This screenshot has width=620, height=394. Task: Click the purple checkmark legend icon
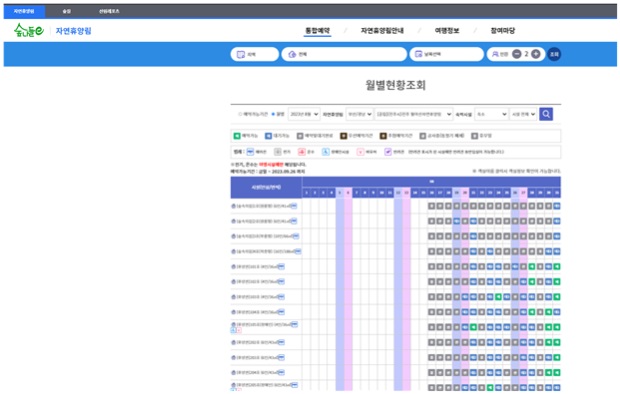388,152
